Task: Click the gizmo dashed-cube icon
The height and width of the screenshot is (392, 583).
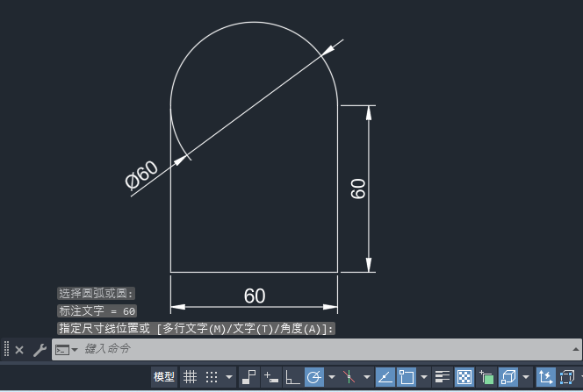Action: coord(567,377)
